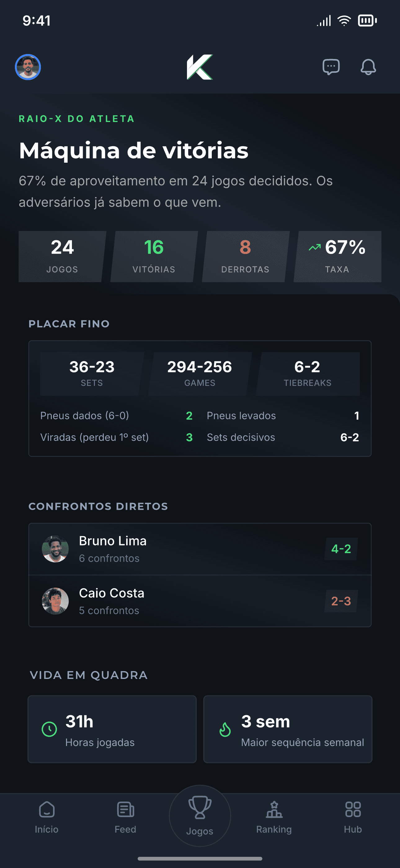Tap the notifications bell icon
The width and height of the screenshot is (400, 868).
[368, 67]
